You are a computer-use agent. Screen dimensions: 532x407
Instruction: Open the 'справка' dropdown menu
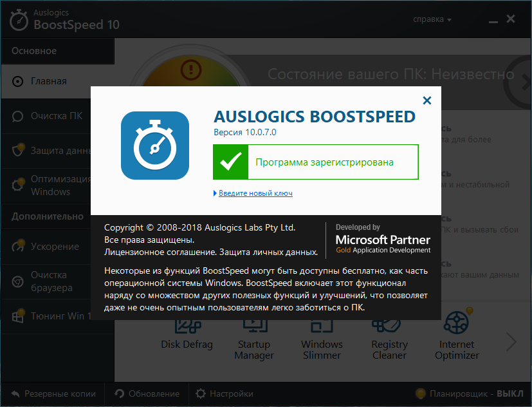point(432,19)
